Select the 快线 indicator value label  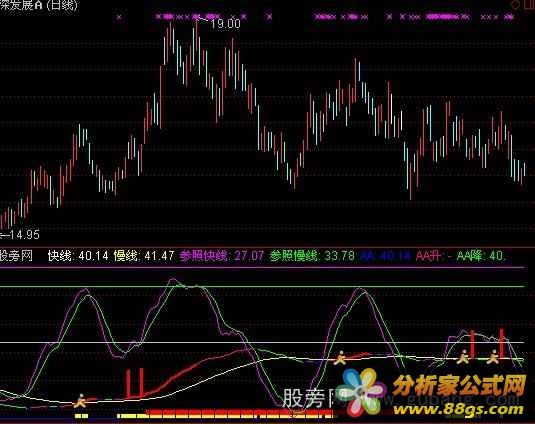[78, 255]
